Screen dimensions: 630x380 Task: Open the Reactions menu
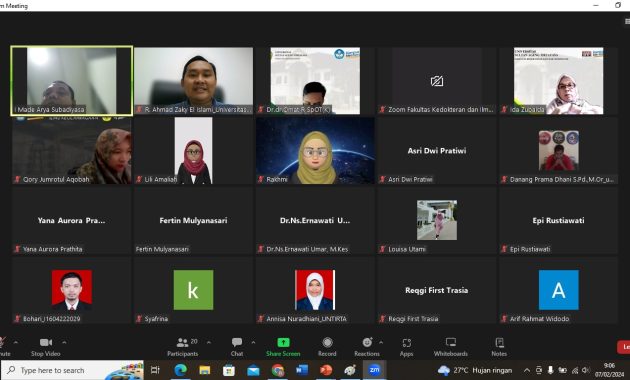point(367,347)
